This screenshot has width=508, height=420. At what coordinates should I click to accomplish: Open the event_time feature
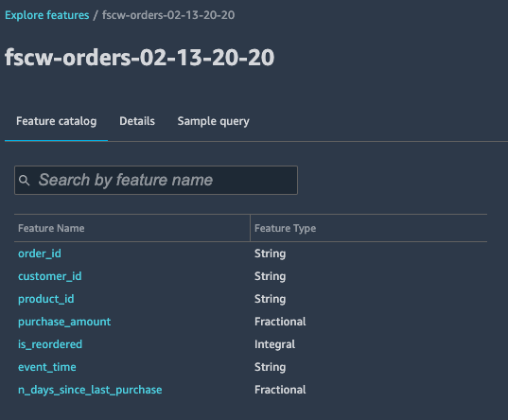(47, 367)
